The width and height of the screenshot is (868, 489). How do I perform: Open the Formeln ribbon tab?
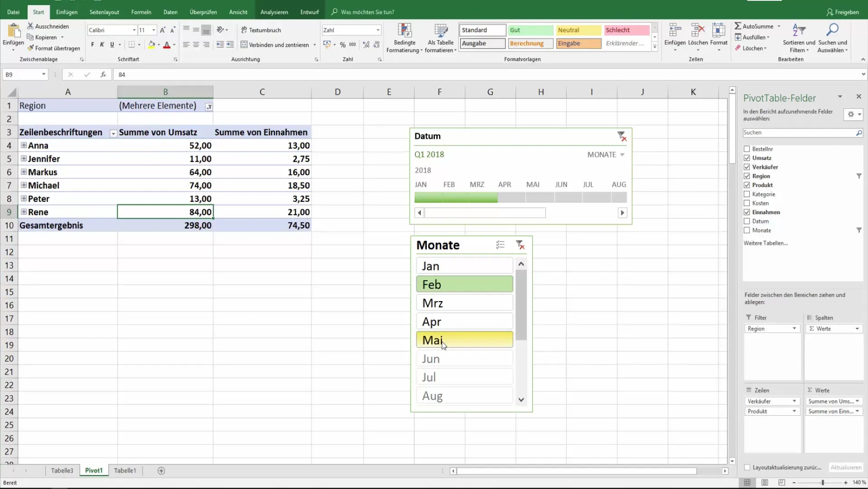coord(141,12)
